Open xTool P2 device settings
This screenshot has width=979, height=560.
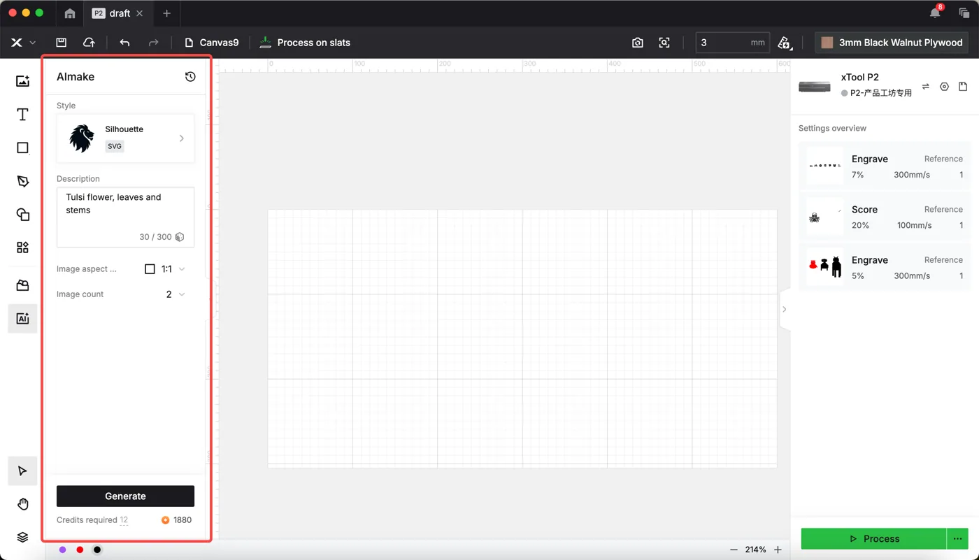(x=944, y=87)
